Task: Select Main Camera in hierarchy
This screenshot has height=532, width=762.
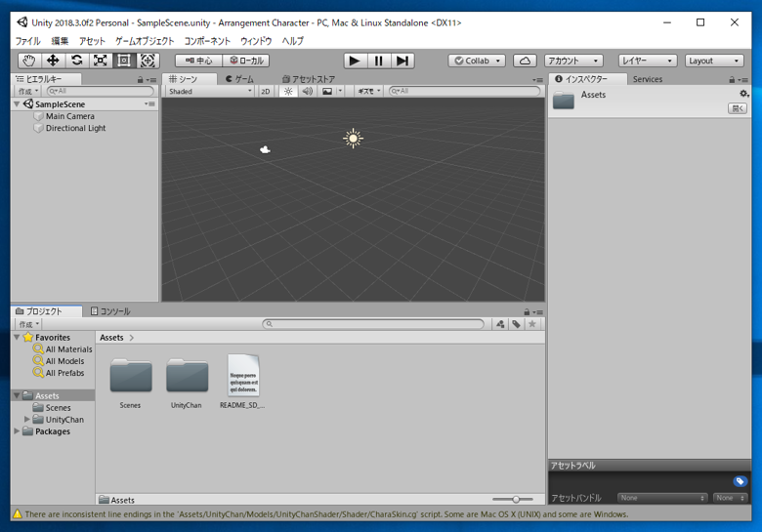Action: click(x=70, y=116)
